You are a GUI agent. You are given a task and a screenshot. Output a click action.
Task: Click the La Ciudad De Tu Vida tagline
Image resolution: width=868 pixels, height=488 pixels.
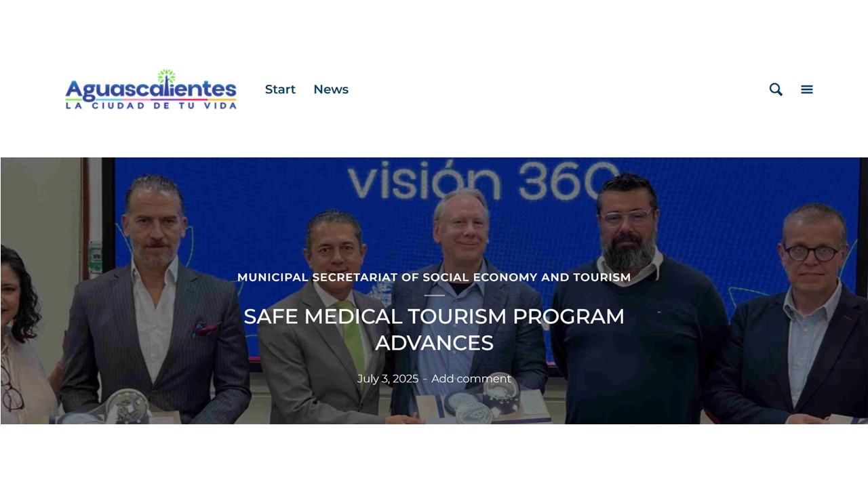click(x=151, y=105)
